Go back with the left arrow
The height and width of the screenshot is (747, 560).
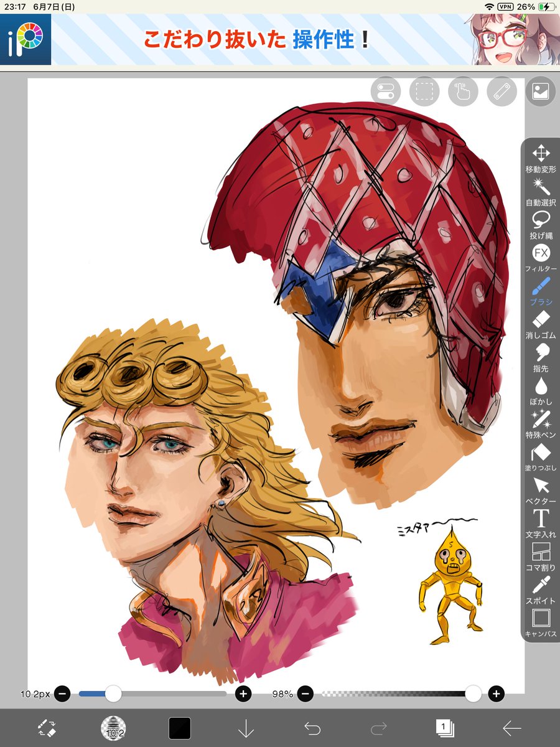(511, 728)
